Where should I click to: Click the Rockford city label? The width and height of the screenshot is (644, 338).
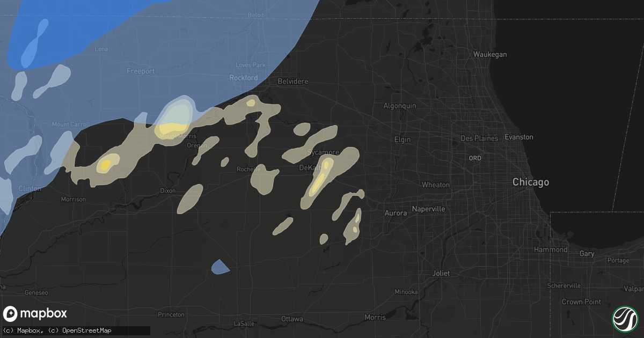(x=244, y=78)
